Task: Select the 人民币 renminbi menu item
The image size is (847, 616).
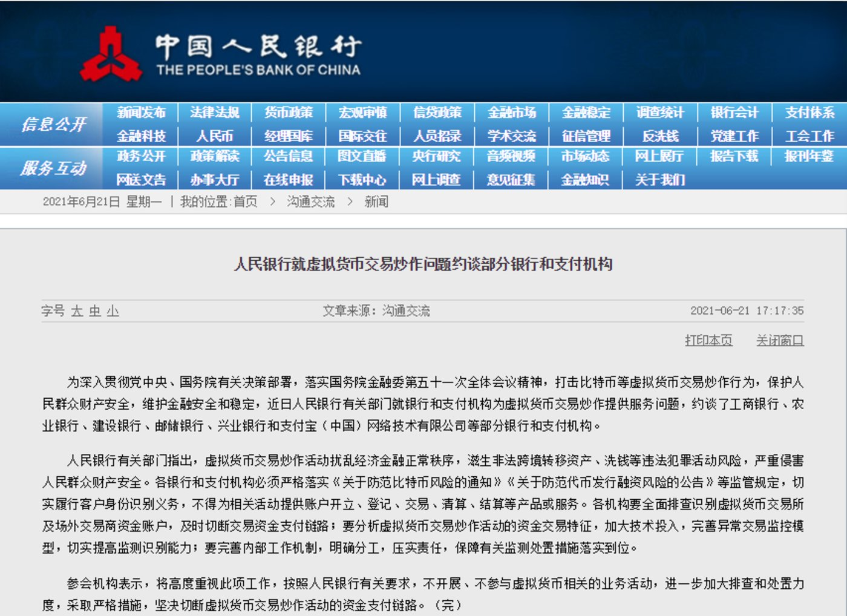Action: [215, 136]
